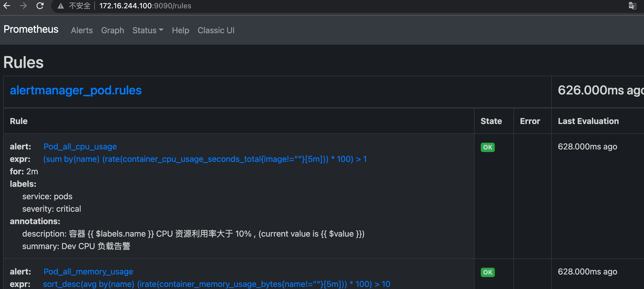Select '628.000ms ago' in Pod_all_cpu_usage row
Image resolution: width=644 pixels, height=289 pixels.
click(588, 147)
